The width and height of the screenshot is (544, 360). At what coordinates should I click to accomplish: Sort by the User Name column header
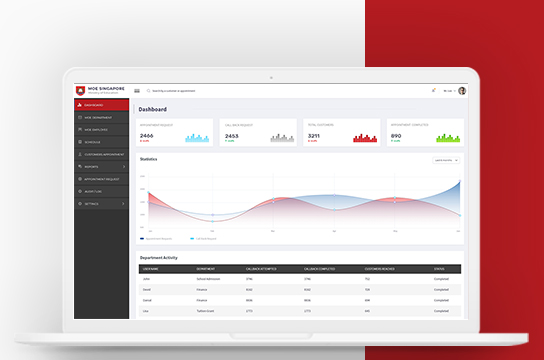tap(151, 269)
